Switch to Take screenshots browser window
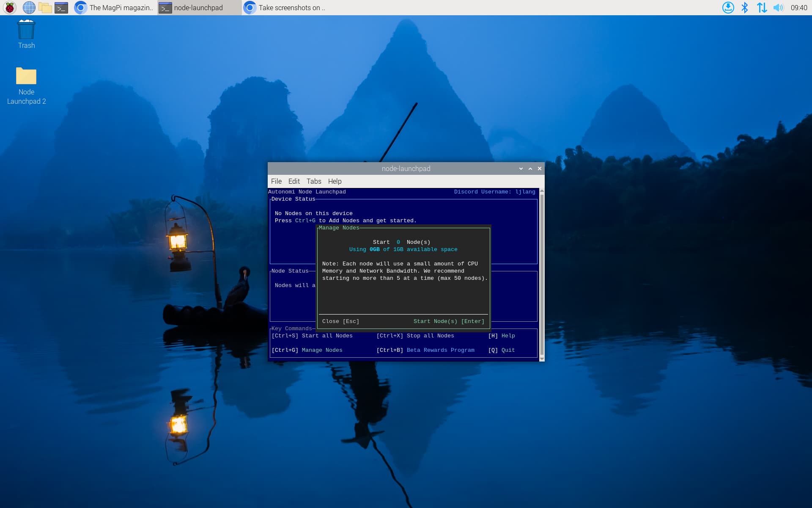 [284, 8]
